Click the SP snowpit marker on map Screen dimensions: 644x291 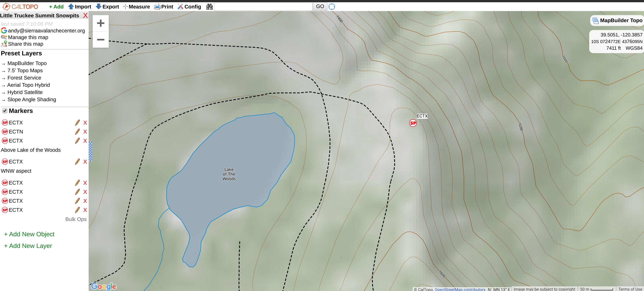(x=413, y=123)
